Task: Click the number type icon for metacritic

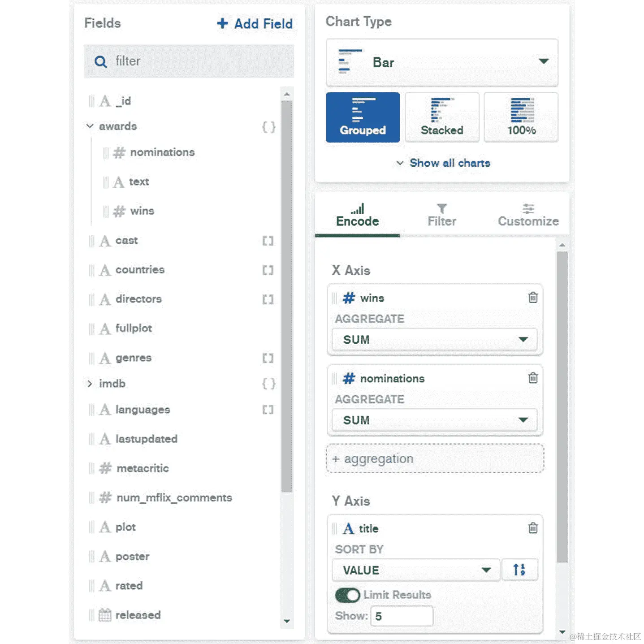Action: 105,468
